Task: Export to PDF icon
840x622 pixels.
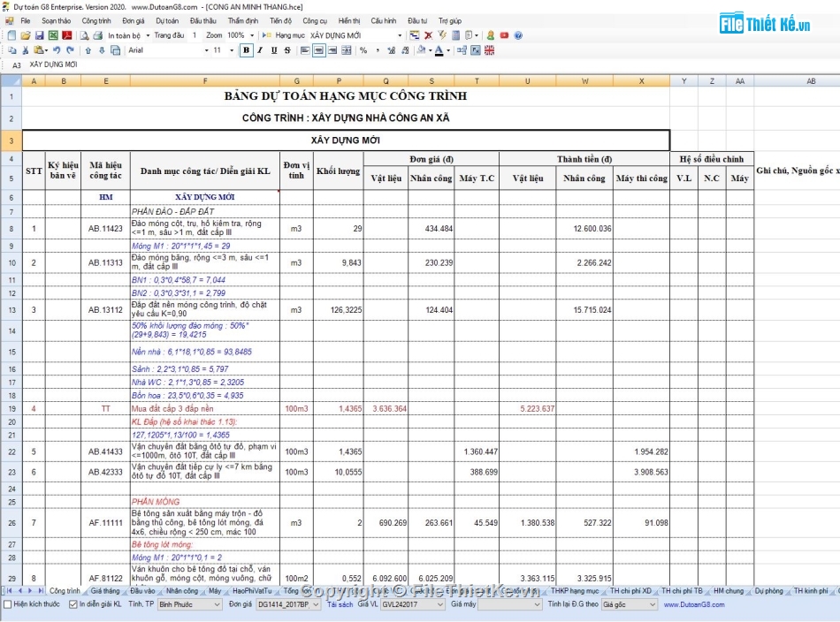Action: pyautogui.click(x=67, y=35)
